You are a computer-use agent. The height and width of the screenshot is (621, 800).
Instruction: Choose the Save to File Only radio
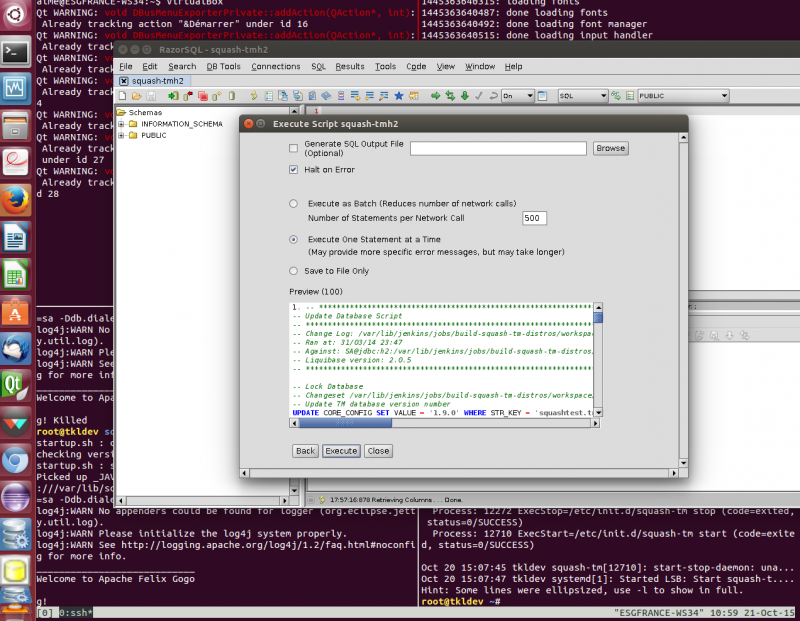click(x=293, y=271)
